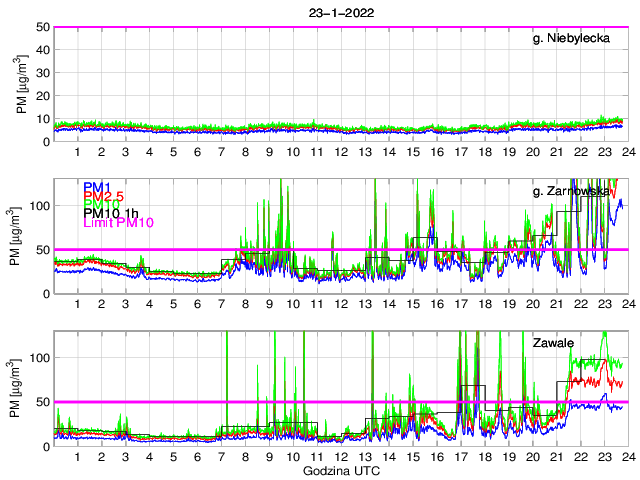Select the g. Zarnowska station label
Screen dimensions: 640x480
[571, 191]
